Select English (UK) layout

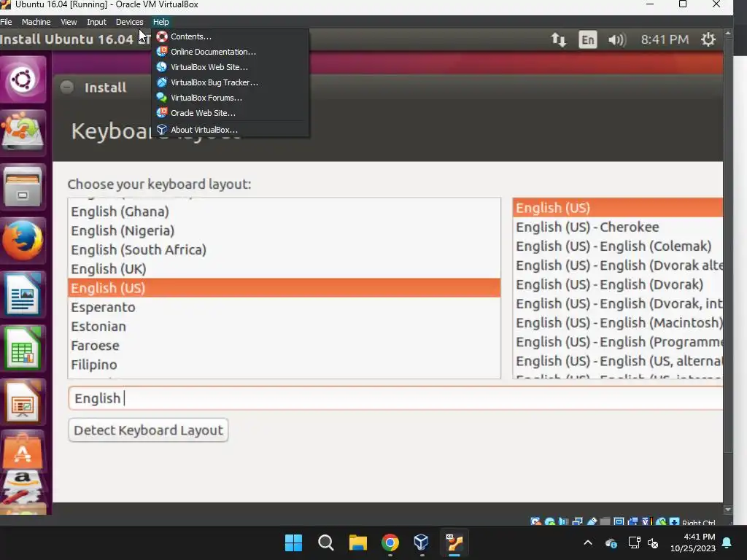click(x=284, y=269)
